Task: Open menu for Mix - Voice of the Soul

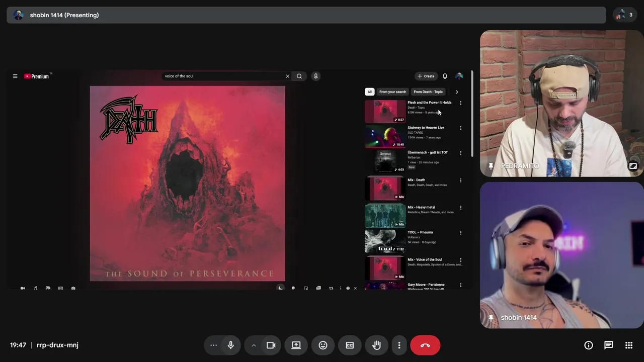Action: (x=460, y=260)
